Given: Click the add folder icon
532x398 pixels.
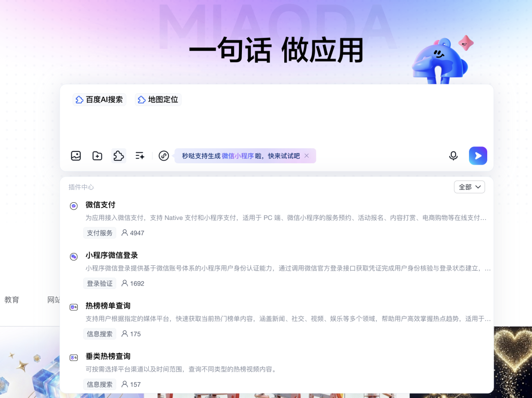Looking at the screenshot, I should click(x=98, y=156).
